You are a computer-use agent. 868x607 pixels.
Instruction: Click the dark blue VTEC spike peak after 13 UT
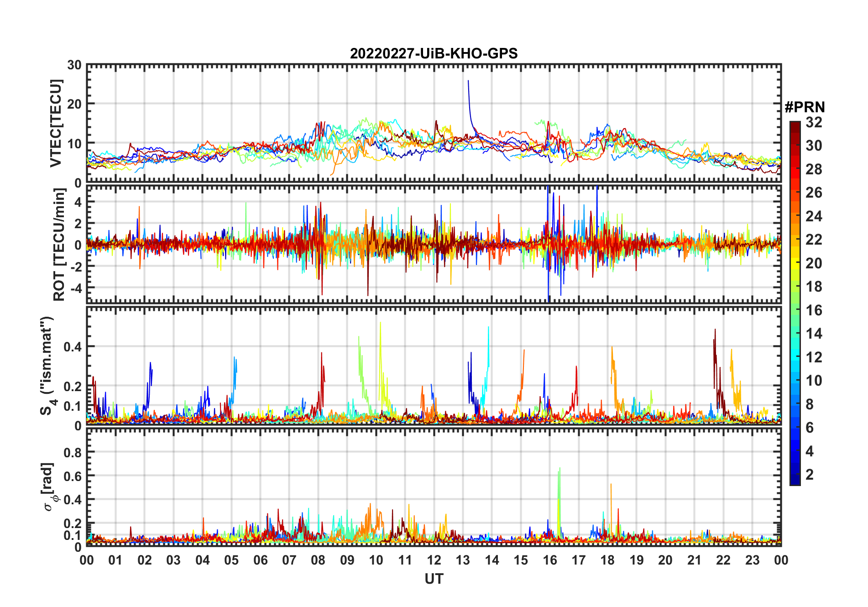coord(468,81)
